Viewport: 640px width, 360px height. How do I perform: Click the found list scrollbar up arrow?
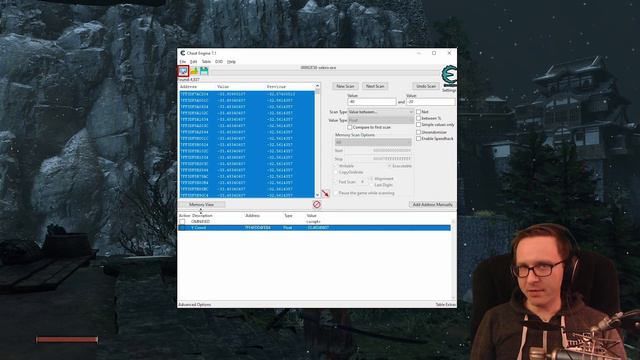(x=318, y=87)
